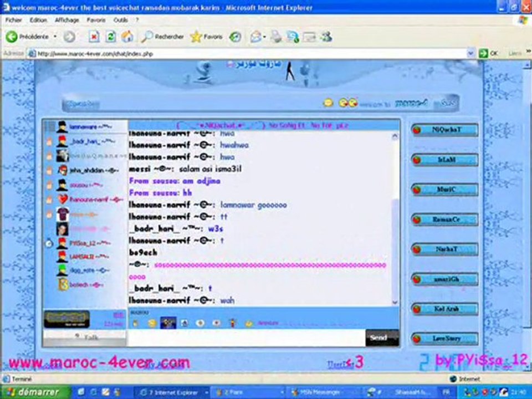The width and height of the screenshot is (532, 399).
Task: Click the FR language indicator
Action: 446,392
